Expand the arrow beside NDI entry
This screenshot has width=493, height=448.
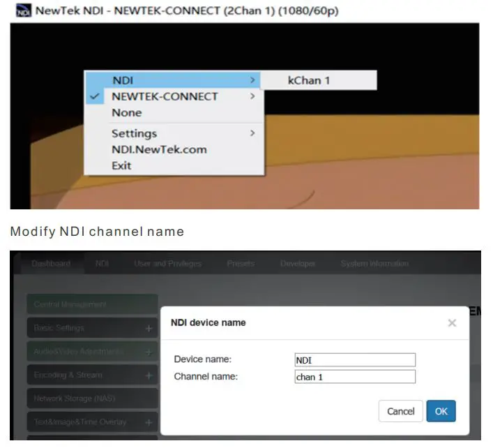252,80
